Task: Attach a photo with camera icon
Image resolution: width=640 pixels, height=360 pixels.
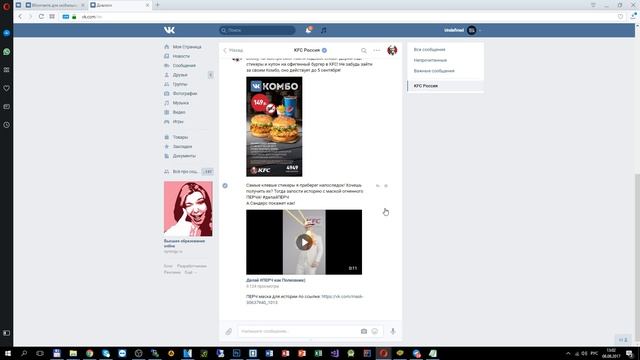Action: (364, 331)
